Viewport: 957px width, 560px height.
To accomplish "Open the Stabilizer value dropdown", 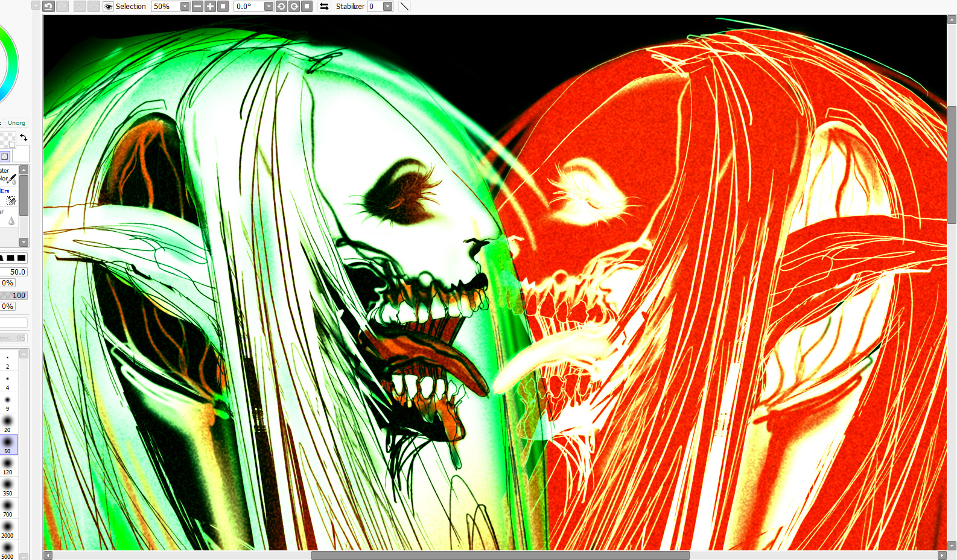I will click(387, 7).
